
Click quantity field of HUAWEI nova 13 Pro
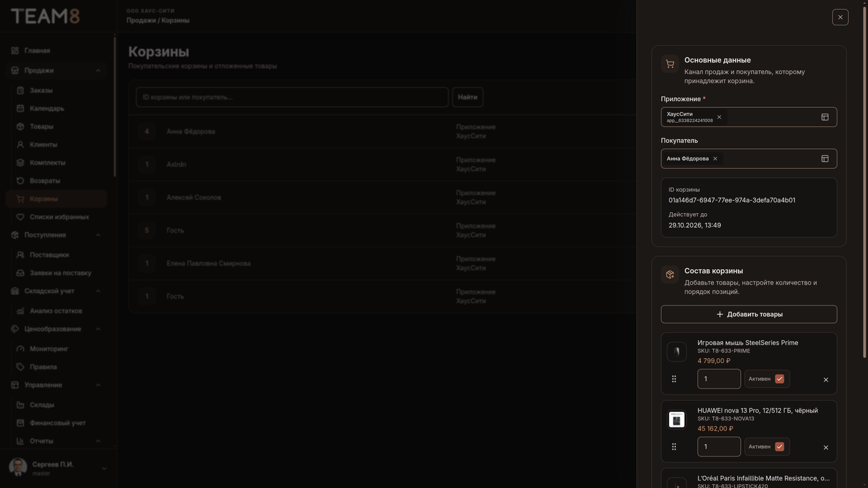click(x=719, y=446)
